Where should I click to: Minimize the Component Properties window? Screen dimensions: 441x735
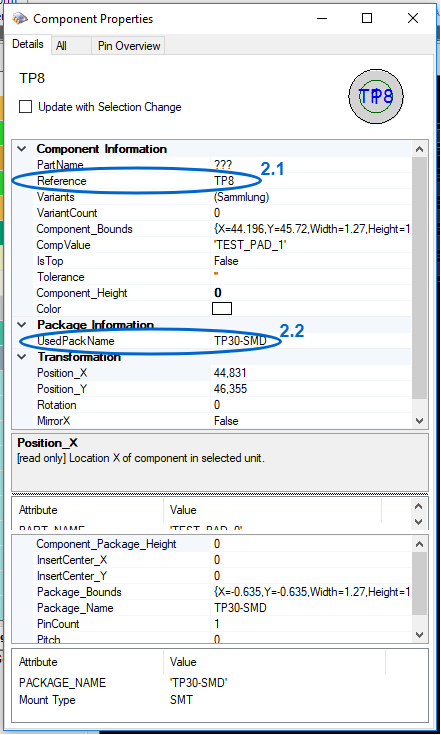coord(322,18)
